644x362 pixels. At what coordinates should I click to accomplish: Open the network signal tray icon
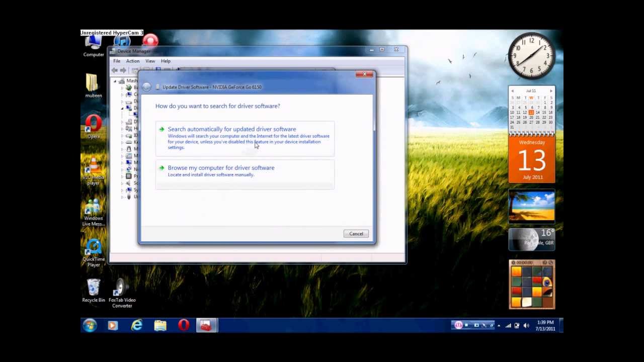tap(508, 326)
